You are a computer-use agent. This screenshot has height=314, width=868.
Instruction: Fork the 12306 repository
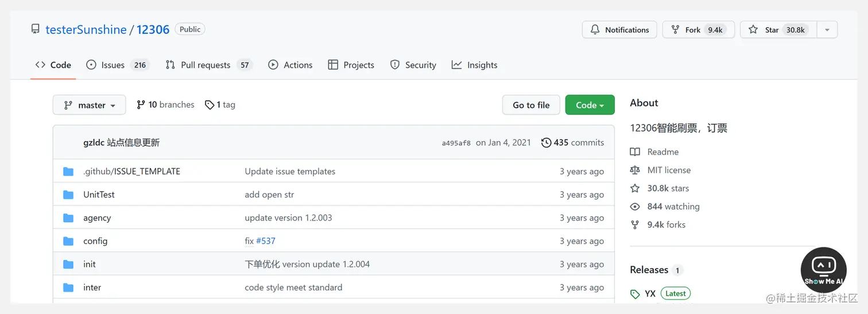coord(693,30)
